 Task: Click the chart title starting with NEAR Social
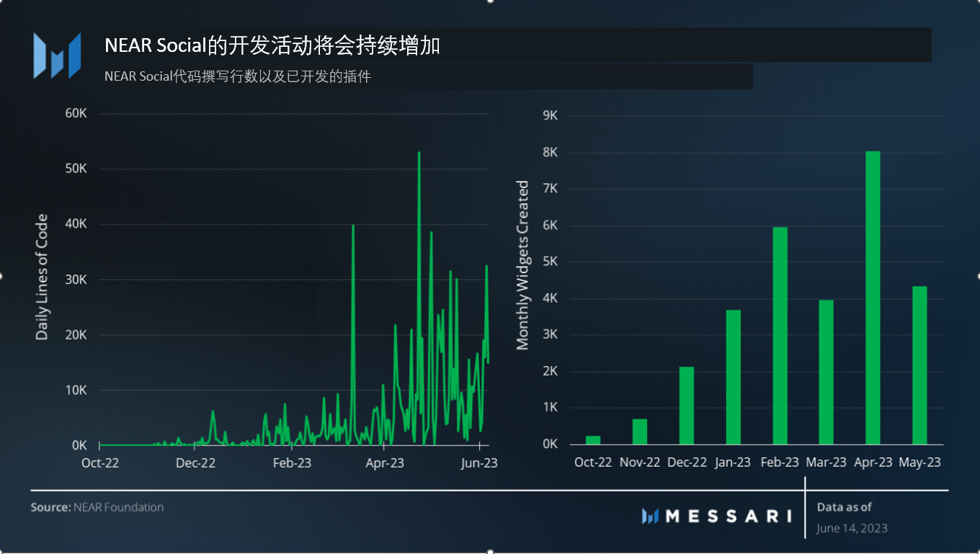[272, 45]
